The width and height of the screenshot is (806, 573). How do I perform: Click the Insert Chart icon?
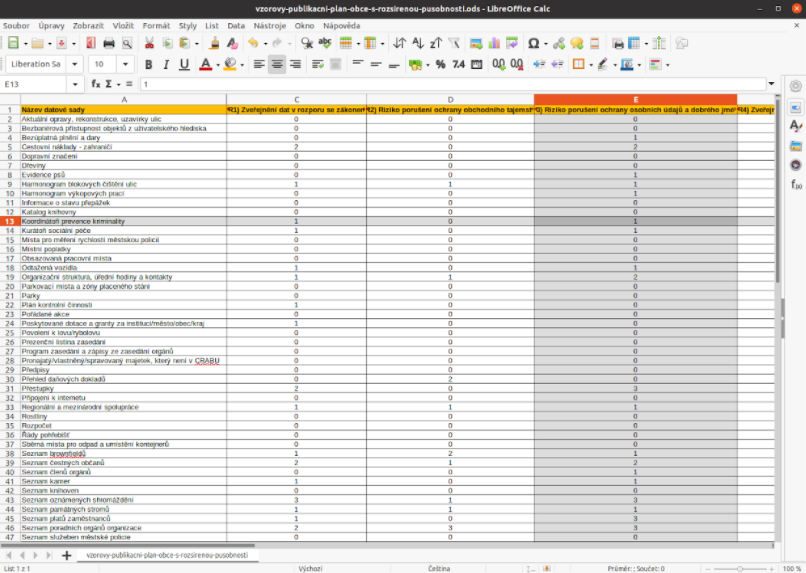(493, 44)
